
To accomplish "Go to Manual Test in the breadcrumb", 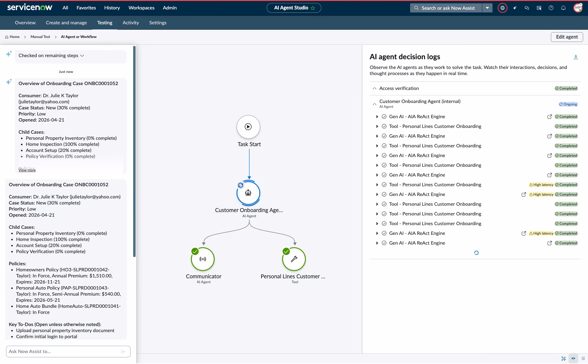I will [x=40, y=37].
